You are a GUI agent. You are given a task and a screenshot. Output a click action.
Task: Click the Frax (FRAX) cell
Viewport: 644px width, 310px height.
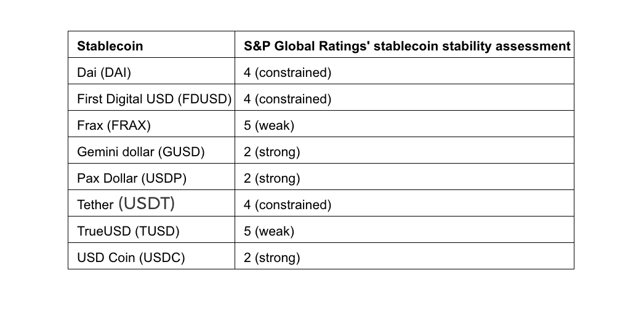click(x=114, y=125)
